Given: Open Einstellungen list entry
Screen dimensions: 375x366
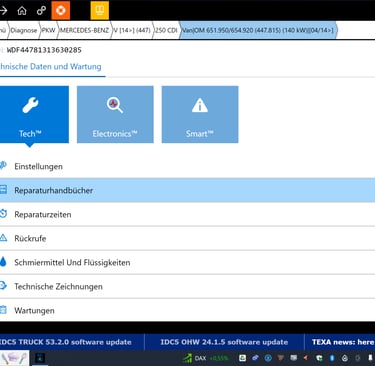Looking at the screenshot, I should pyautogui.click(x=187, y=166).
